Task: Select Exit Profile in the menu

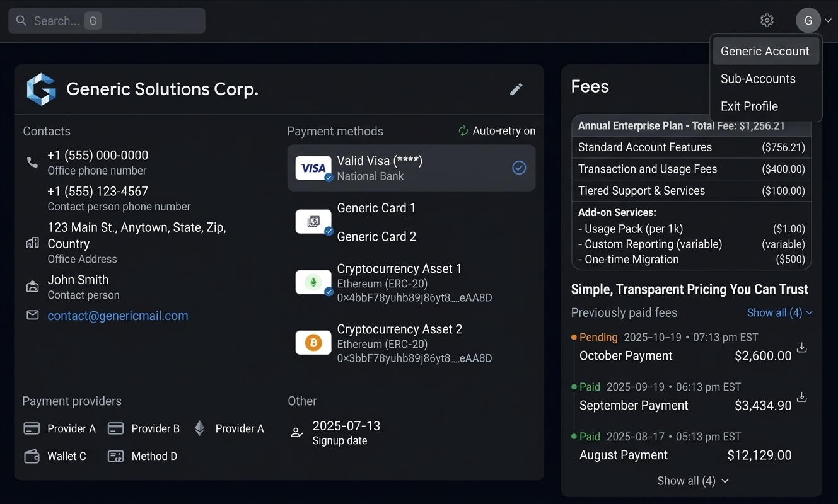Action: click(749, 106)
